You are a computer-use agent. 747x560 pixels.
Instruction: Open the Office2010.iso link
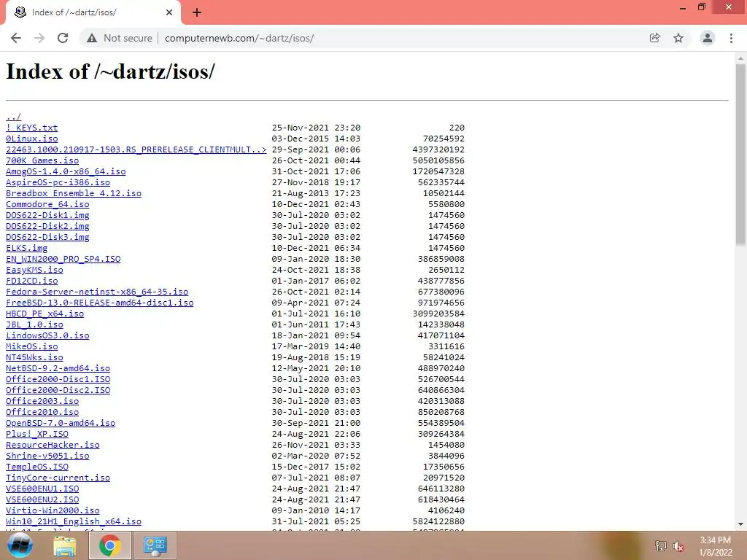click(42, 413)
